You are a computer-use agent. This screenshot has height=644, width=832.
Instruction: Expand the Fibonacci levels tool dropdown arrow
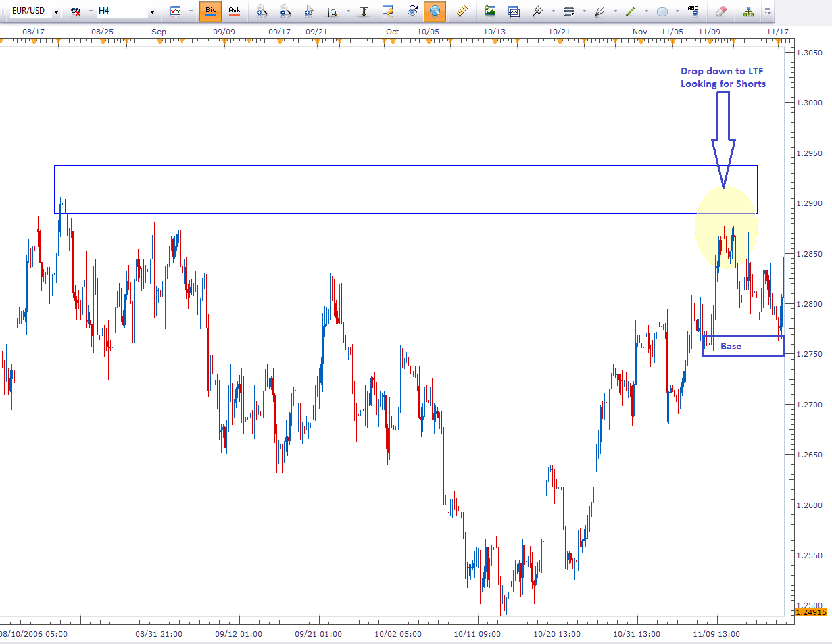point(584,11)
